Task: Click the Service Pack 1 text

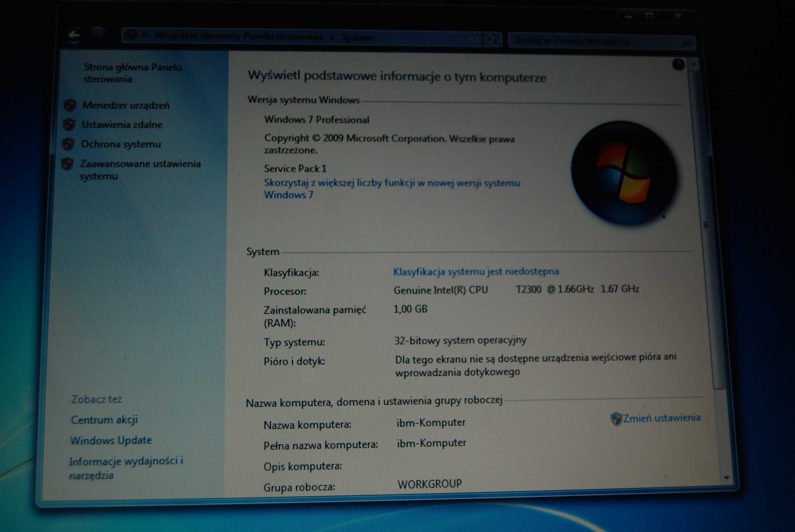Action: click(x=295, y=168)
